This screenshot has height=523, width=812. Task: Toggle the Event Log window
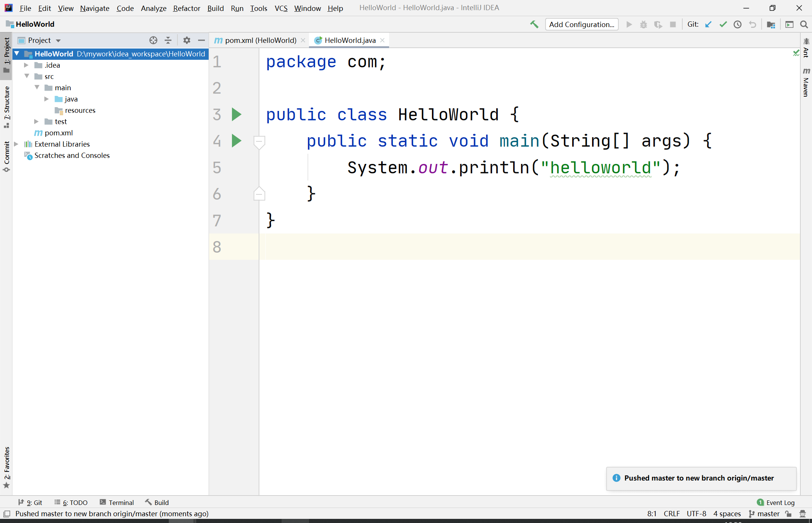point(776,502)
